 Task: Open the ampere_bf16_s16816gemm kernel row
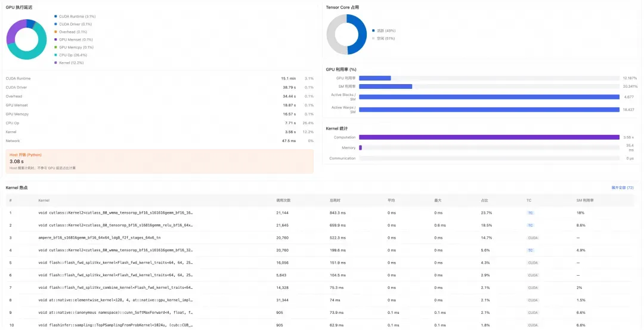321,238
